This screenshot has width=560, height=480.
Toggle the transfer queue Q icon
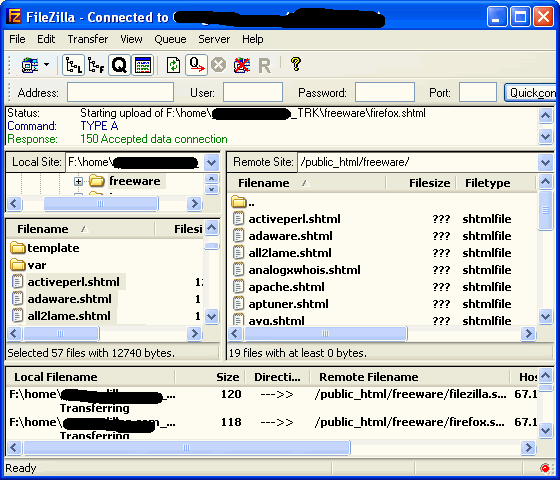[x=119, y=65]
